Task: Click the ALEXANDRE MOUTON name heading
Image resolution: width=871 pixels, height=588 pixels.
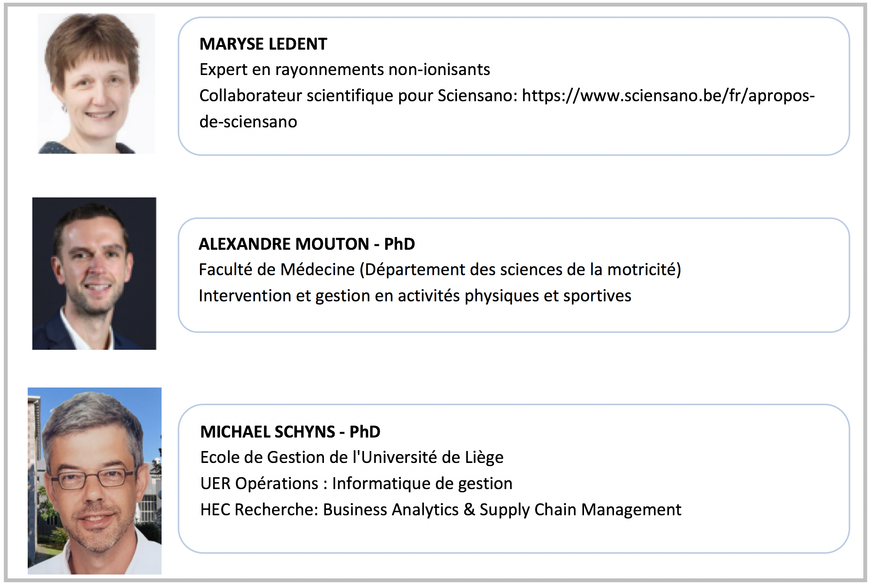Action: 284,244
